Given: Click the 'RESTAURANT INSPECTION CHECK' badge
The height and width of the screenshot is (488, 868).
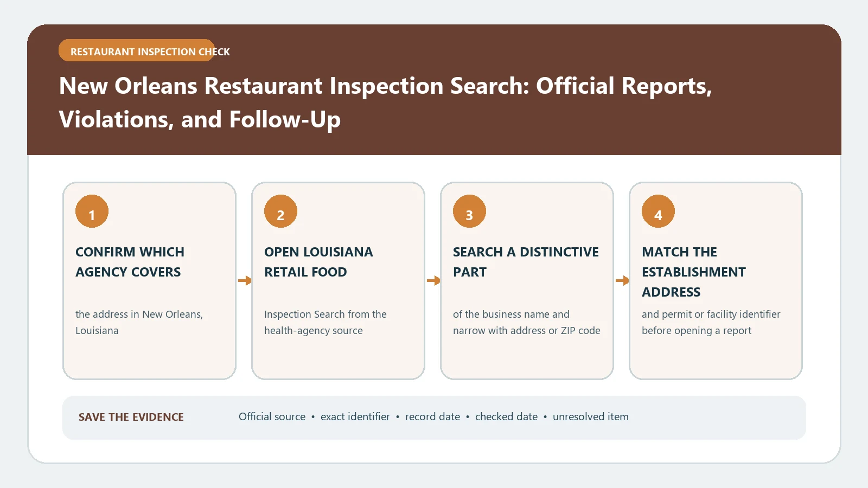Looking at the screenshot, I should coord(137,50).
